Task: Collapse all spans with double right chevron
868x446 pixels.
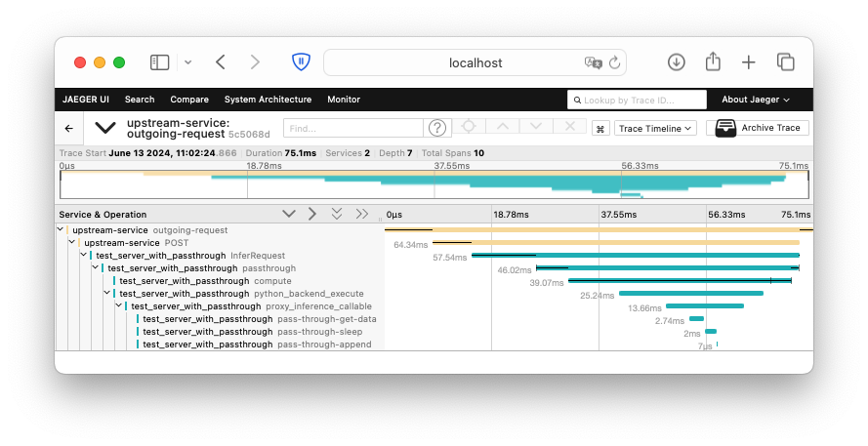Action: point(362,214)
